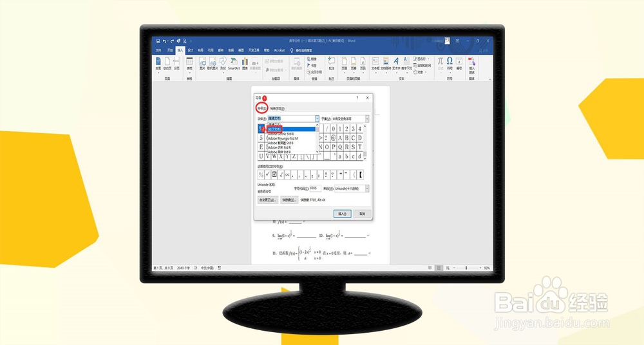Click the Link (链接) item in ribbon
This screenshot has height=345, width=644.
tap(312, 59)
